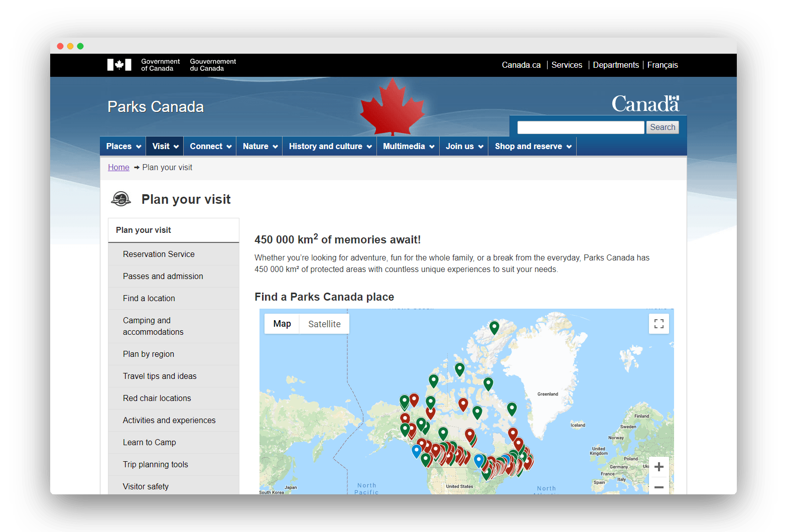This screenshot has width=787, height=532.
Task: Close the browser window with red dot
Action: click(x=60, y=46)
